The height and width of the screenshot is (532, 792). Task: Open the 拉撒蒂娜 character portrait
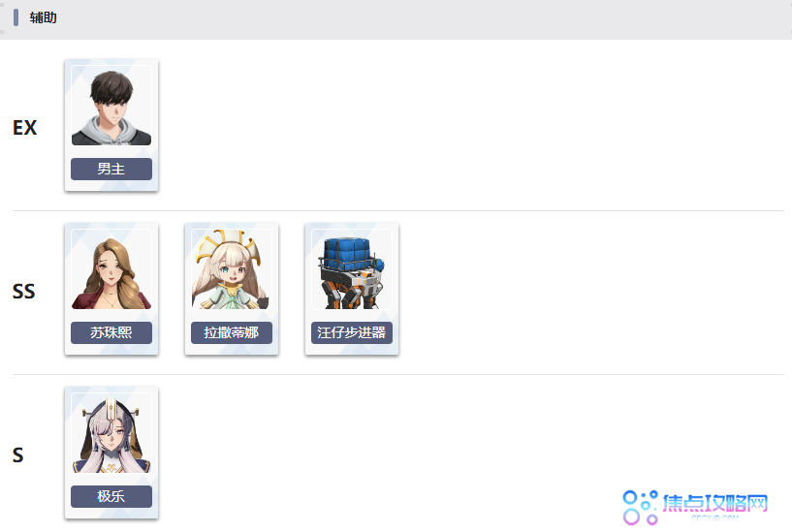[x=232, y=269]
